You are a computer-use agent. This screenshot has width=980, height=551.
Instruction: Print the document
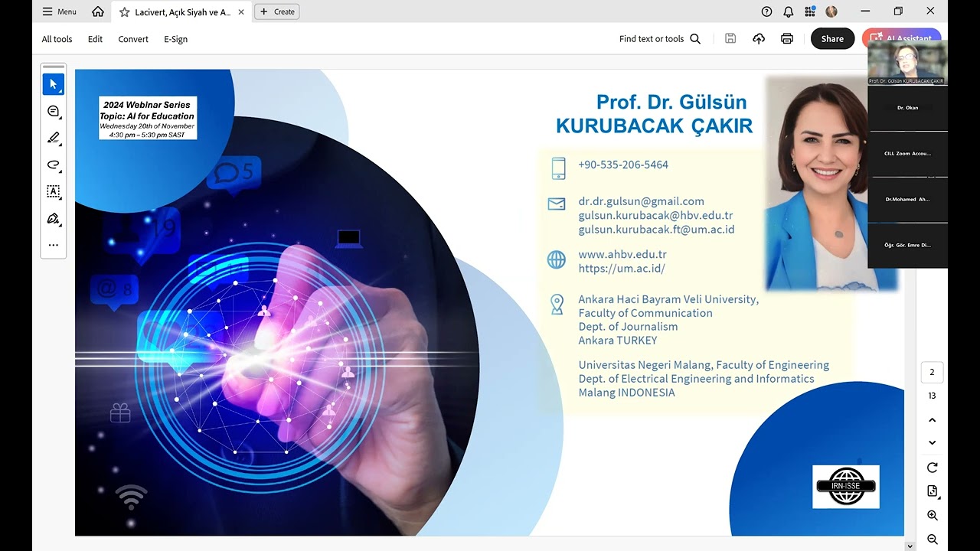787,38
